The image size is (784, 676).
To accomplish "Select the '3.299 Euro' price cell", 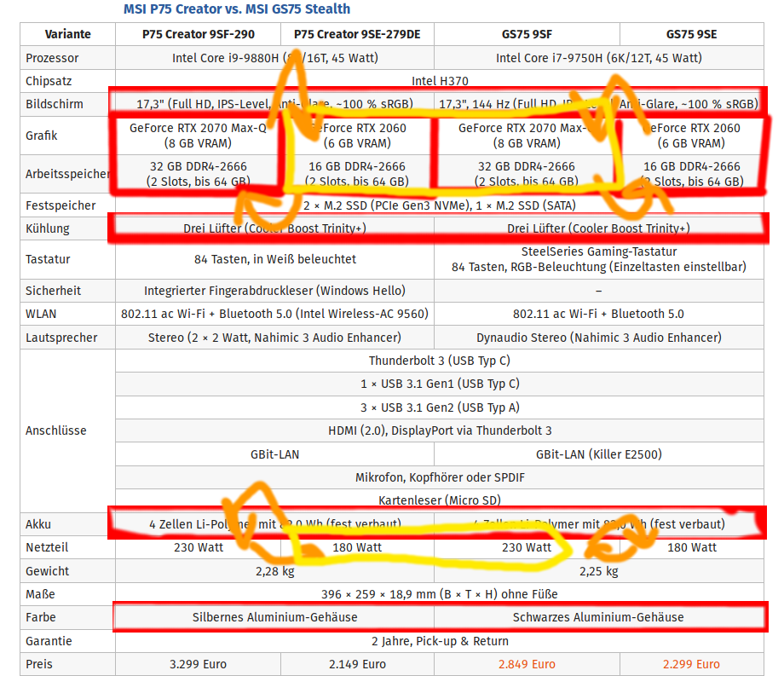I will click(x=198, y=664).
